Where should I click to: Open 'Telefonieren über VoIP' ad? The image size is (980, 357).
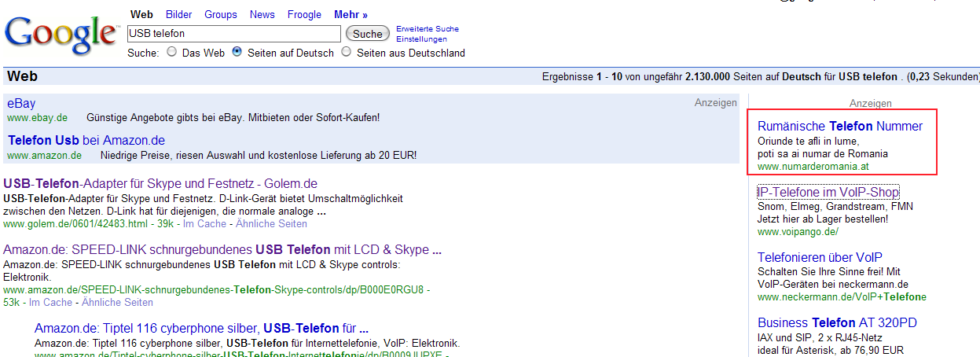(820, 257)
